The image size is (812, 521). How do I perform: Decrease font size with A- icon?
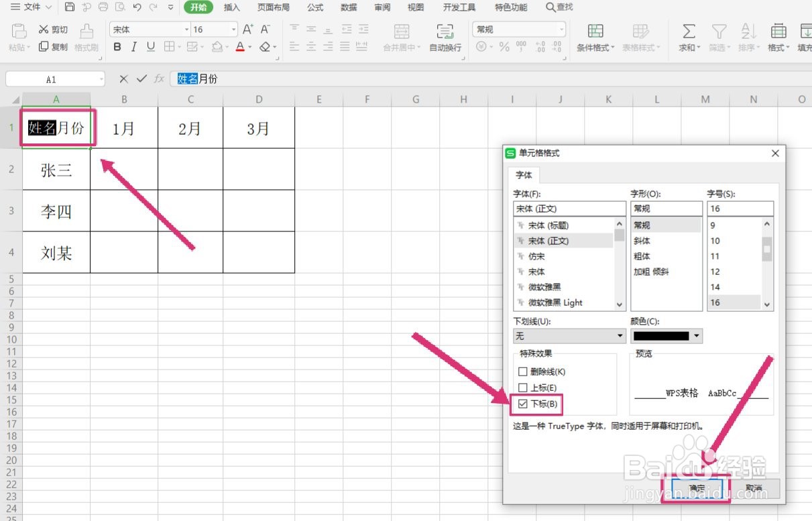(266, 30)
